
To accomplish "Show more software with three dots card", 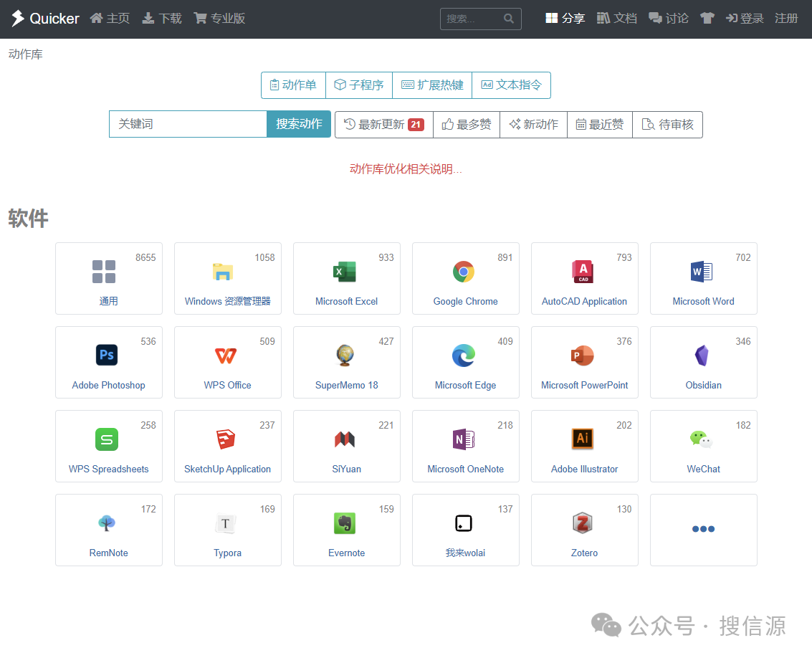I will [x=703, y=530].
